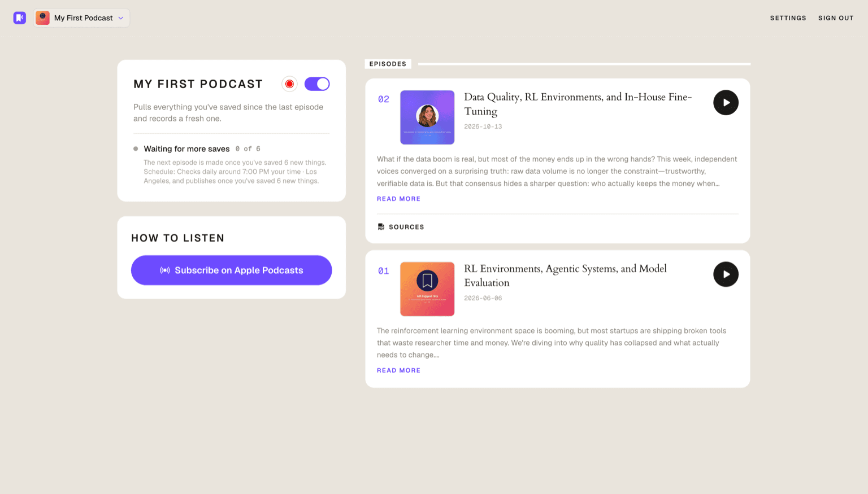Click the gray waiting status dot
This screenshot has width=868, height=494.
pos(136,149)
